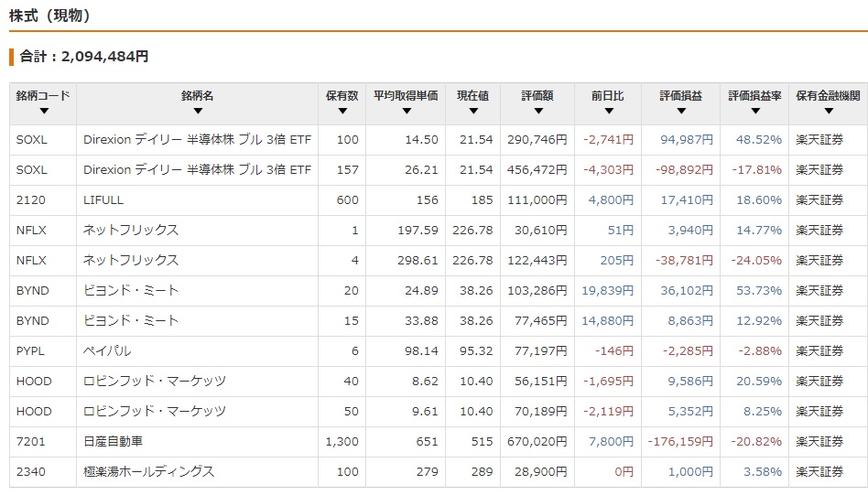The width and height of the screenshot is (868, 495).
Task: Select ネットフリックス name with 298.61 cost
Action: [x=131, y=261]
